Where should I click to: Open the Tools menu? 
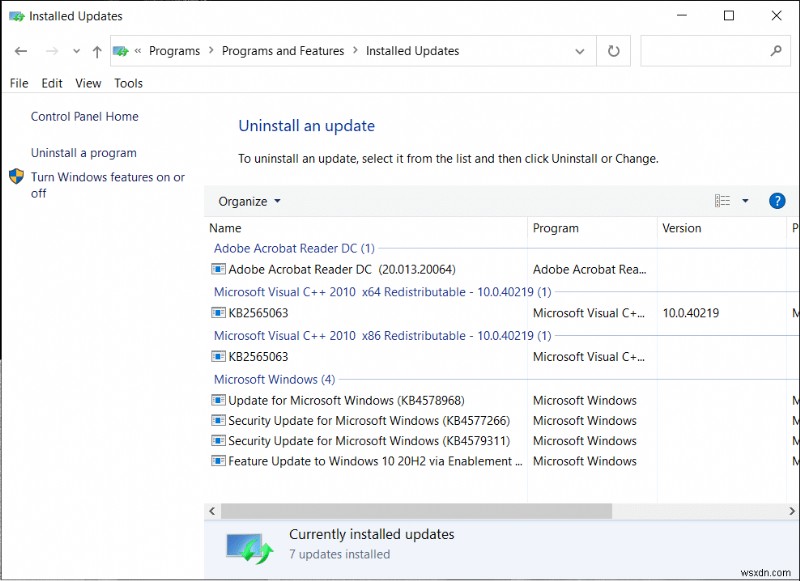click(x=128, y=83)
